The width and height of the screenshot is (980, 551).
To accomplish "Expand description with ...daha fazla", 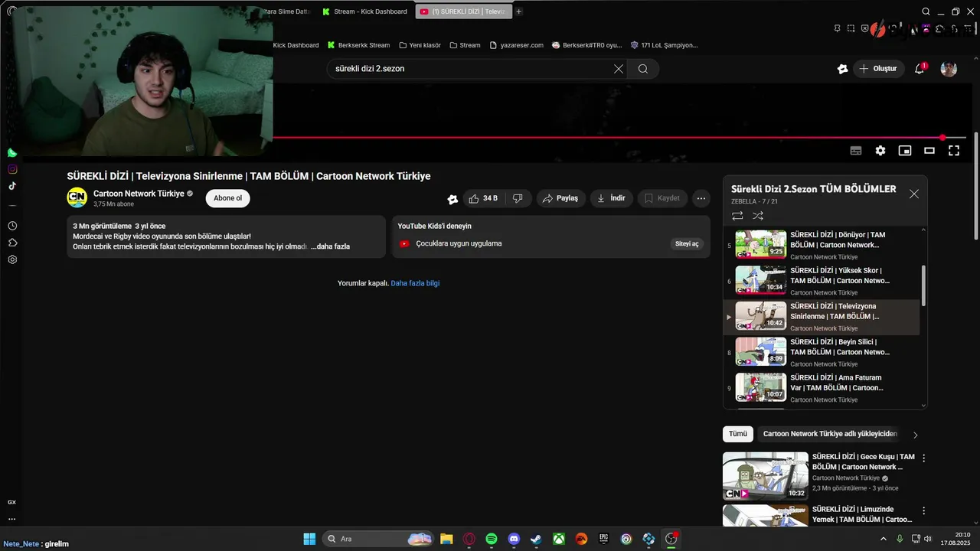I will tap(330, 246).
